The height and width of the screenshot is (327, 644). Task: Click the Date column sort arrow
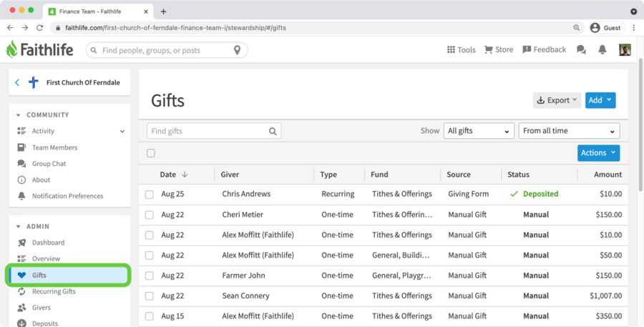[185, 175]
